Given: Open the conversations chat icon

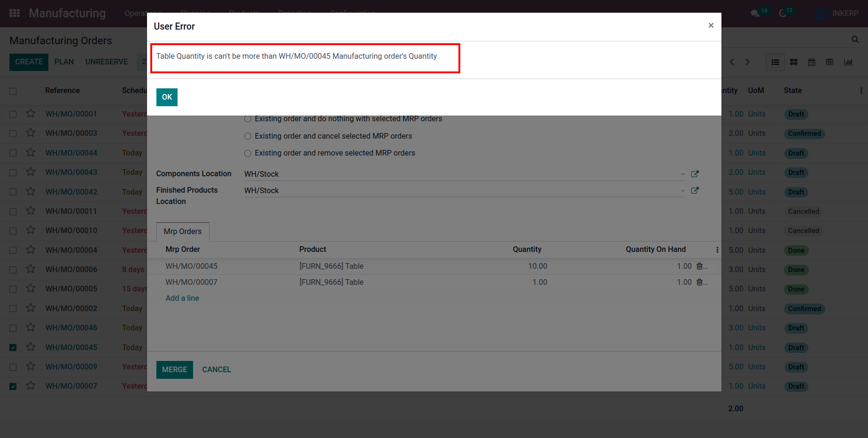Looking at the screenshot, I should point(755,13).
